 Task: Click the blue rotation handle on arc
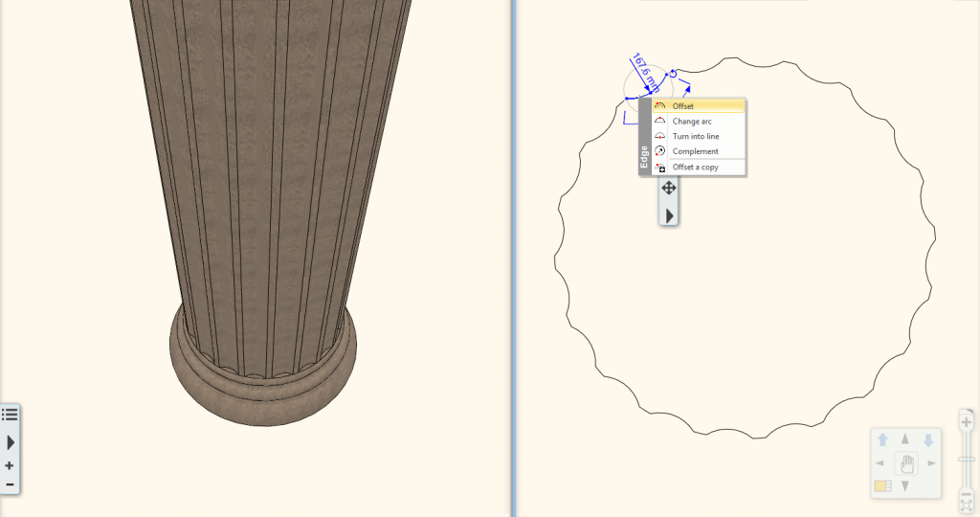tap(673, 73)
